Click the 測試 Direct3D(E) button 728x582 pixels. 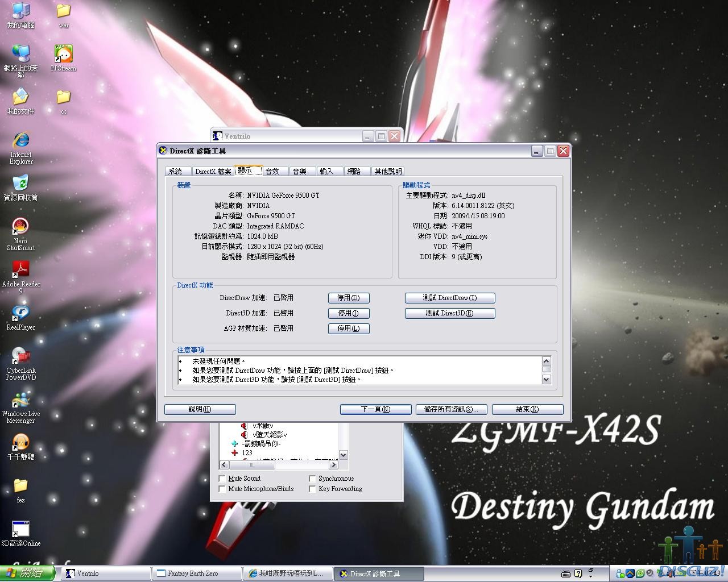coord(450,313)
